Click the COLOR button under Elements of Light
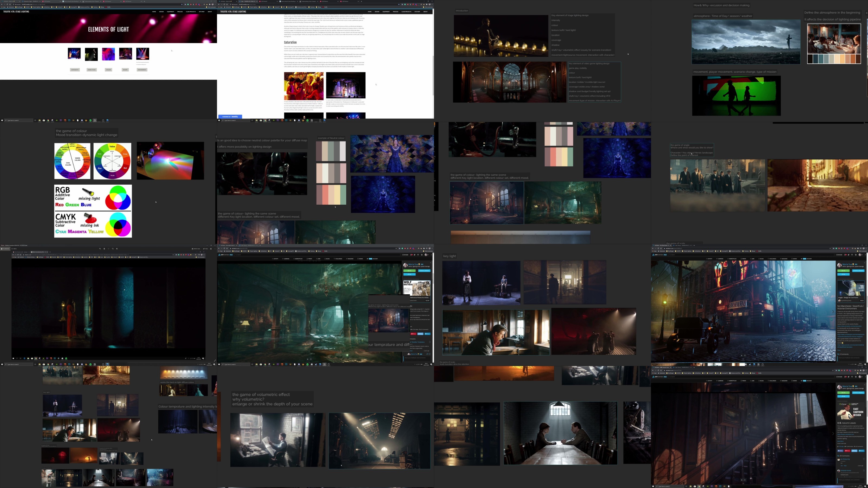The height and width of the screenshot is (488, 868). coord(108,70)
